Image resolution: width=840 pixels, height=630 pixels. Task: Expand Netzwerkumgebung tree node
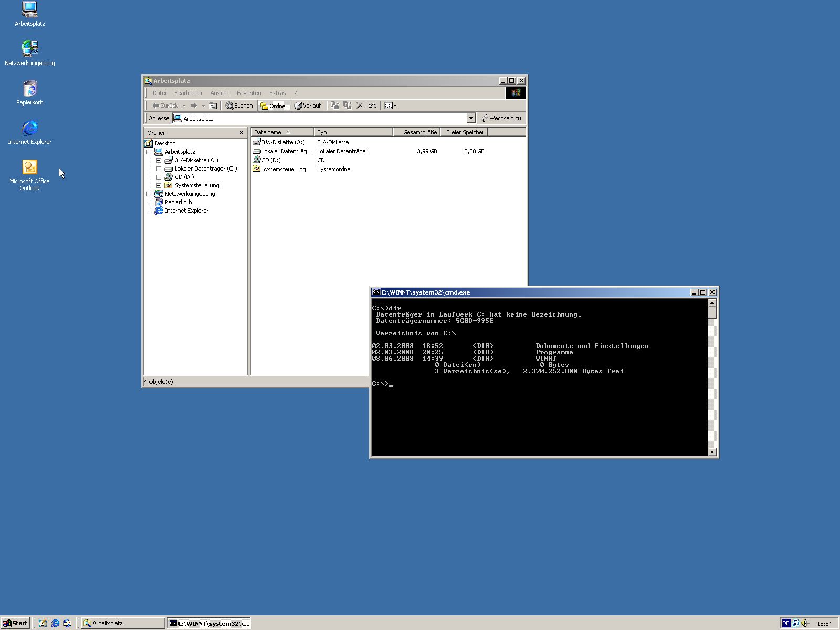149,194
